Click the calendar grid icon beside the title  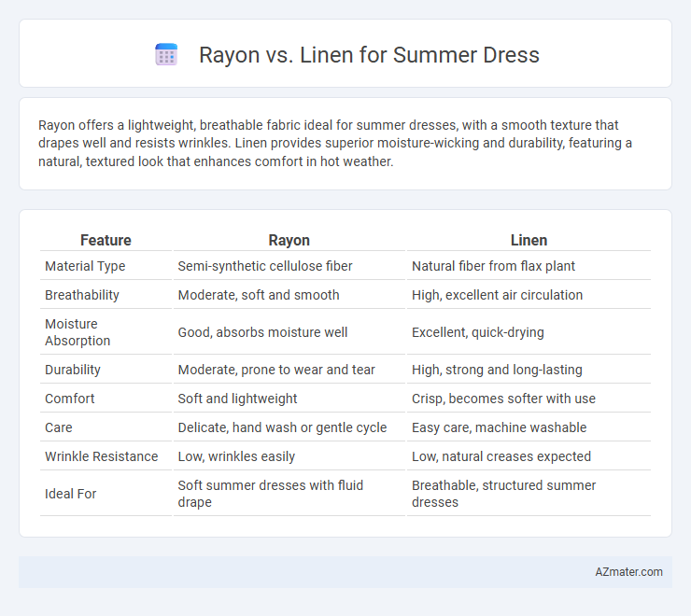coord(166,55)
